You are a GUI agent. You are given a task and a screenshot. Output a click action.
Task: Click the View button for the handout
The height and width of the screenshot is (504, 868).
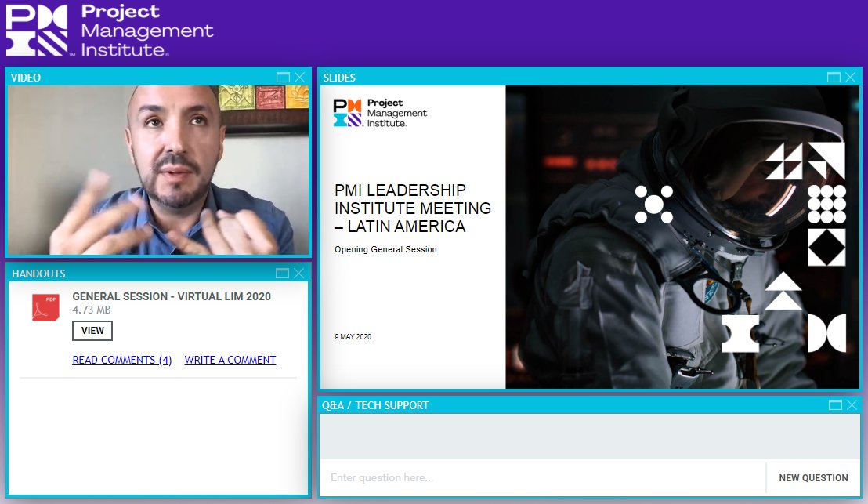click(x=92, y=331)
